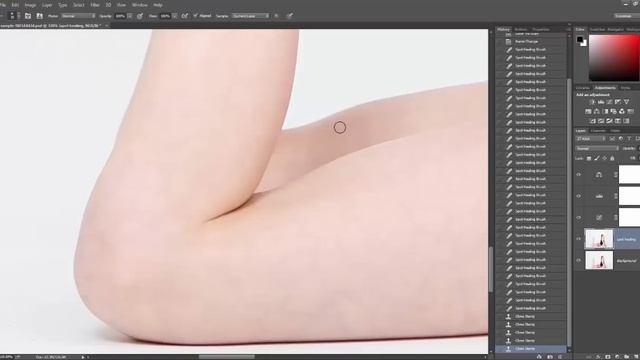This screenshot has width=640, height=360.
Task: Add a Levels adjustment
Action: (x=601, y=102)
